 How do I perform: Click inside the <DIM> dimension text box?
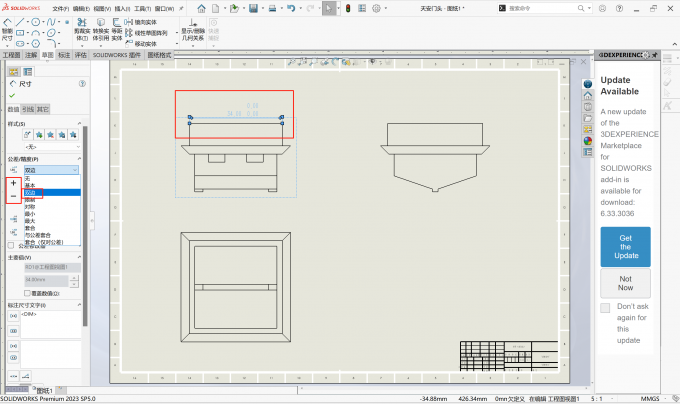[x=51, y=324]
